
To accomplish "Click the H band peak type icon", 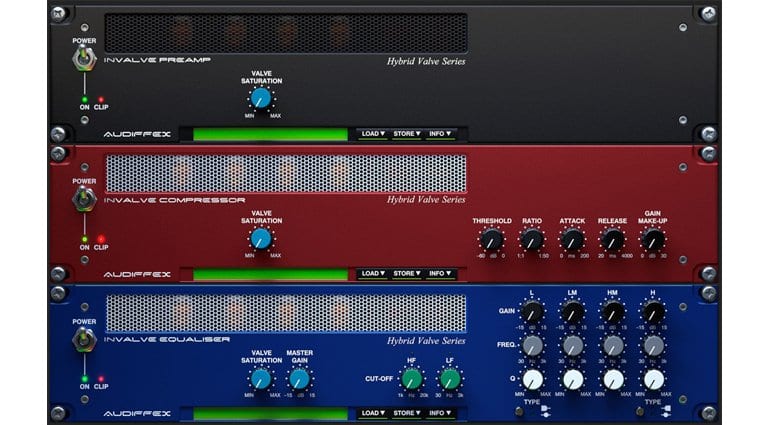I will pos(666,415).
